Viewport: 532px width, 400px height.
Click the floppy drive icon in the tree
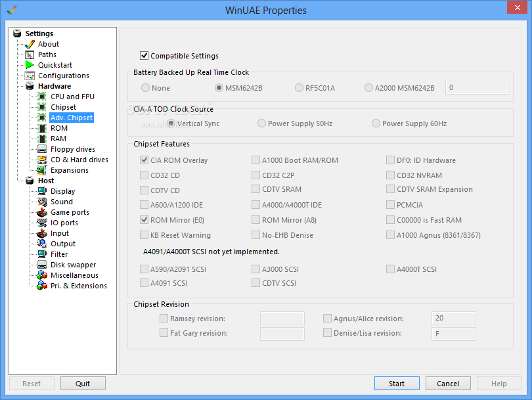click(42, 149)
